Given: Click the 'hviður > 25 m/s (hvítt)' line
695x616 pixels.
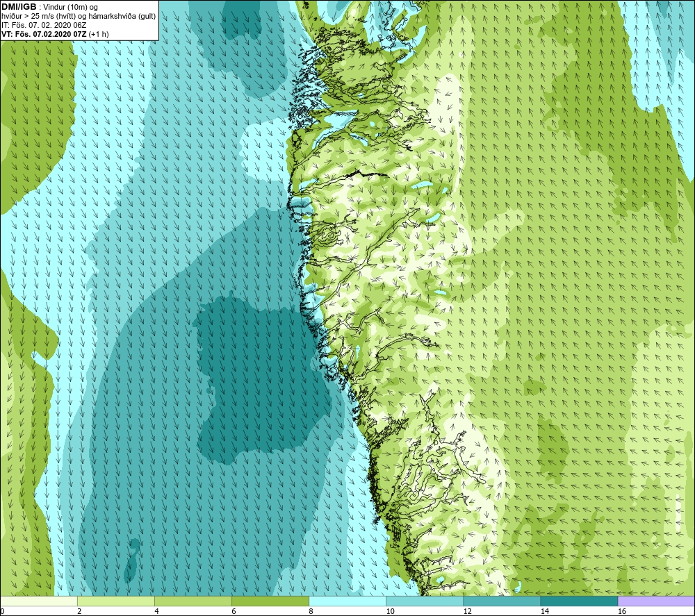Looking at the screenshot, I should (79, 17).
